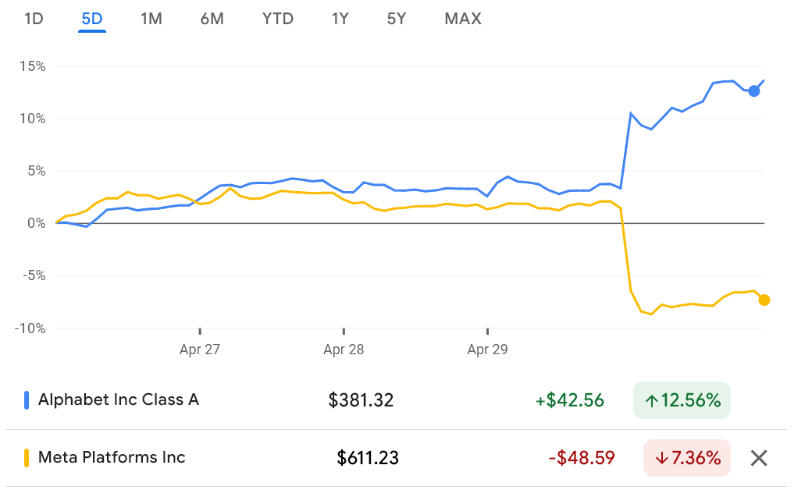Open the 6M performance view
This screenshot has height=504, width=812.
coord(212,19)
